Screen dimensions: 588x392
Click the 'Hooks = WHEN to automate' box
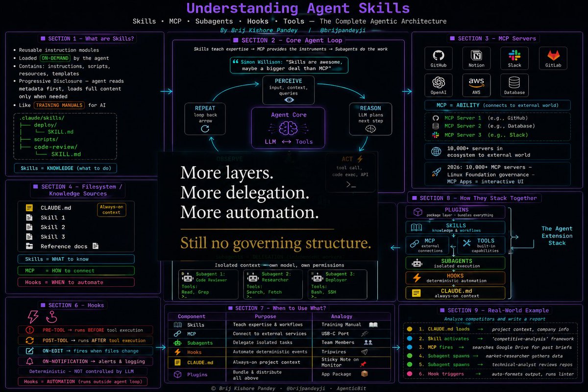[x=76, y=282]
